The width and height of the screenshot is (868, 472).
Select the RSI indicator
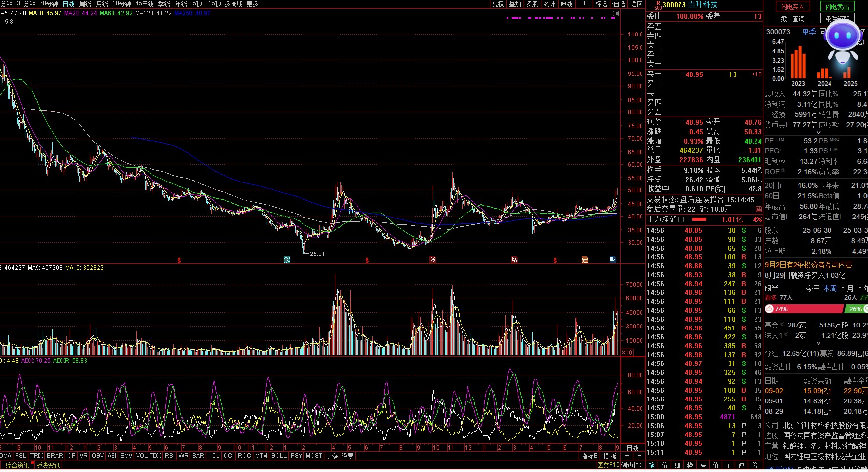tap(169, 456)
